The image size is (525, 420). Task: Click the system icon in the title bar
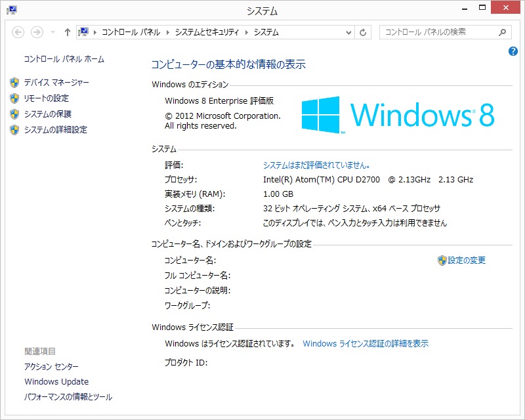click(x=12, y=10)
